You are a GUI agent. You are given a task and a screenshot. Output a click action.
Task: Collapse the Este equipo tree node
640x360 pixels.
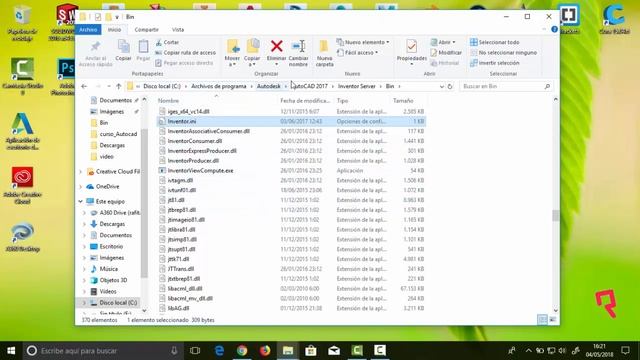click(x=81, y=202)
